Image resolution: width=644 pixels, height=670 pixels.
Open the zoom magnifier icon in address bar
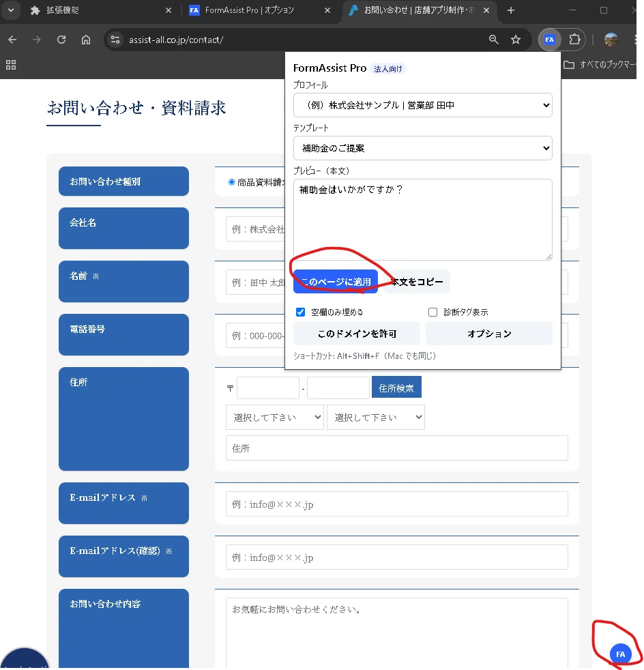point(494,40)
